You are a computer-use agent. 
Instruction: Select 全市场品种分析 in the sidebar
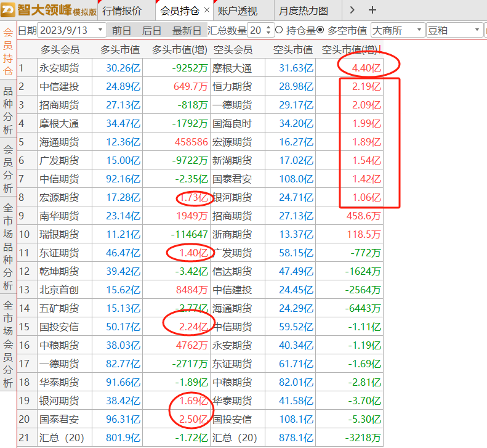click(x=8, y=246)
